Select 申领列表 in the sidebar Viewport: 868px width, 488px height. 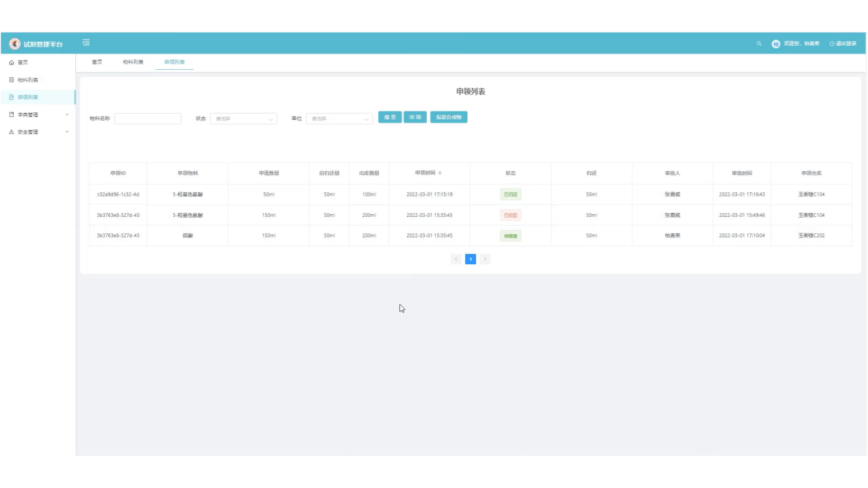(28, 97)
